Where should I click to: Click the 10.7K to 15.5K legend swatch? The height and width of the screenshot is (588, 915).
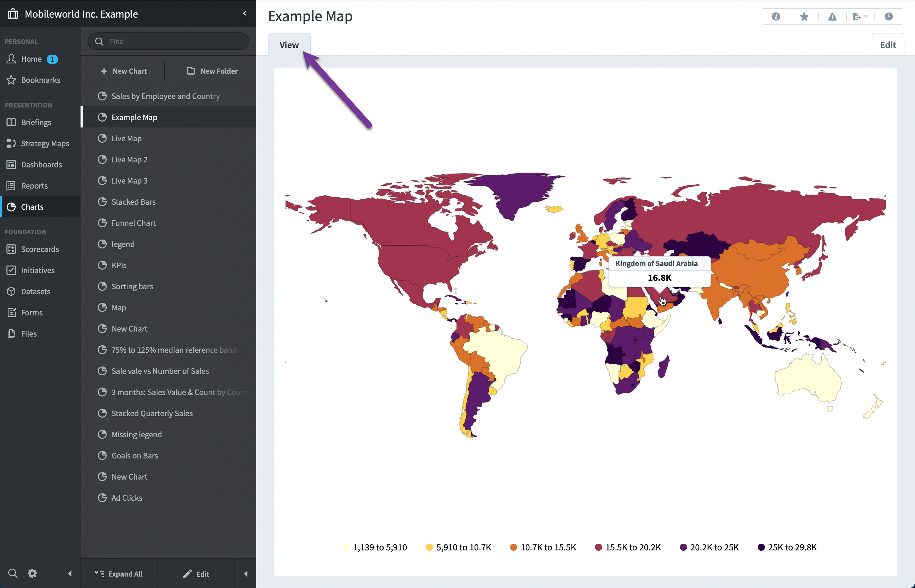pyautogui.click(x=514, y=547)
